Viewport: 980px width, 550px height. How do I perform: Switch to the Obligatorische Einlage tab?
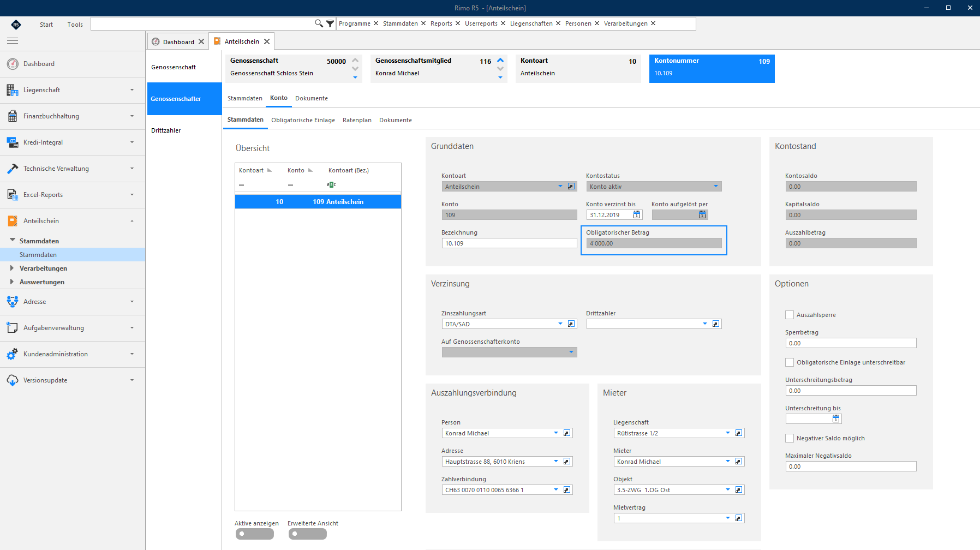[303, 120]
